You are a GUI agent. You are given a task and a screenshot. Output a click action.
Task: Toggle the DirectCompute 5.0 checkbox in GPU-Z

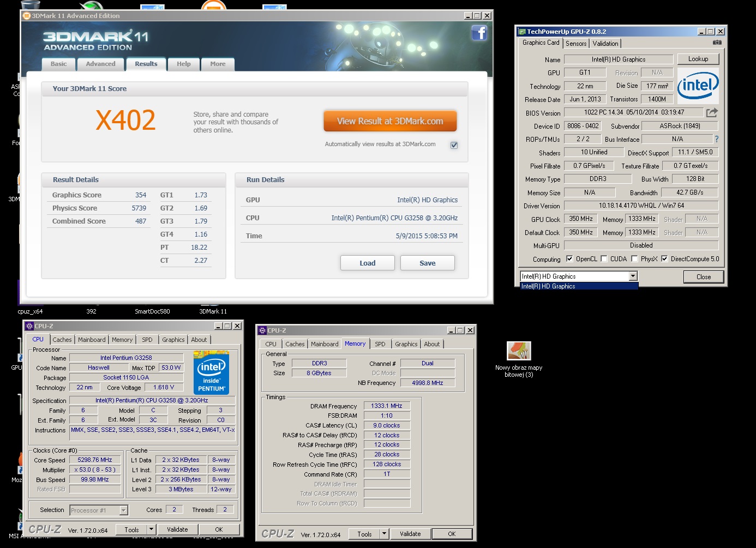coord(664,259)
